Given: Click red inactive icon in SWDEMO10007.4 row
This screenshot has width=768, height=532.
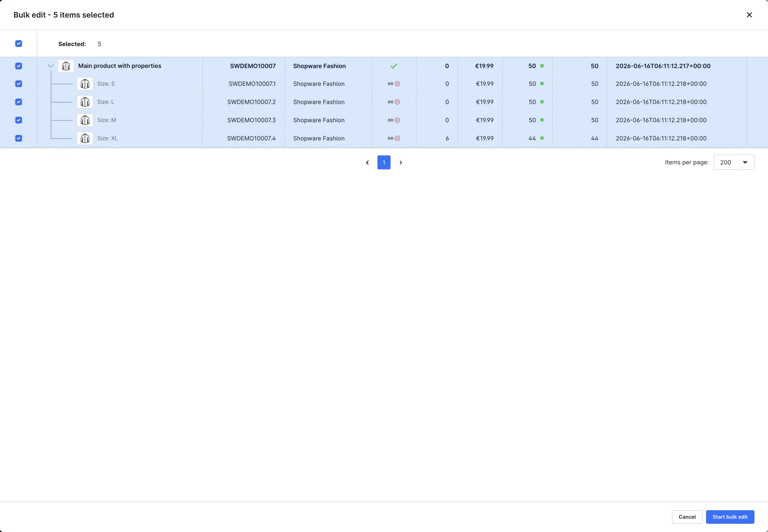Looking at the screenshot, I should (397, 138).
